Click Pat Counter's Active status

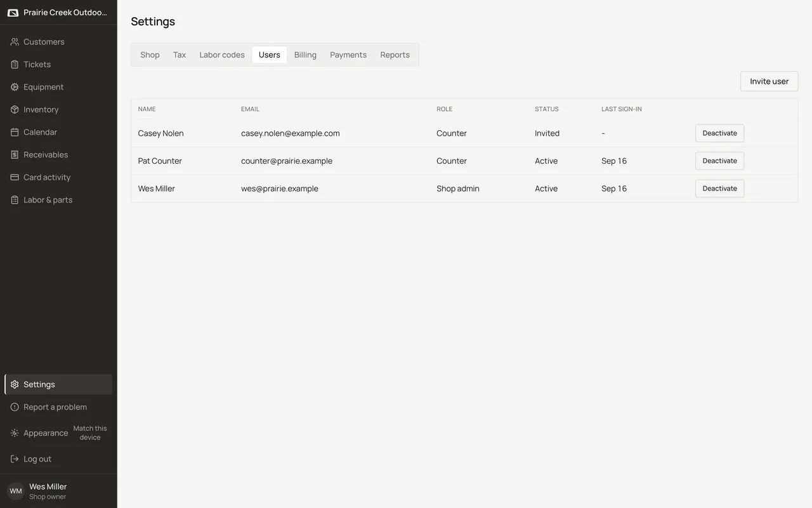pos(546,161)
